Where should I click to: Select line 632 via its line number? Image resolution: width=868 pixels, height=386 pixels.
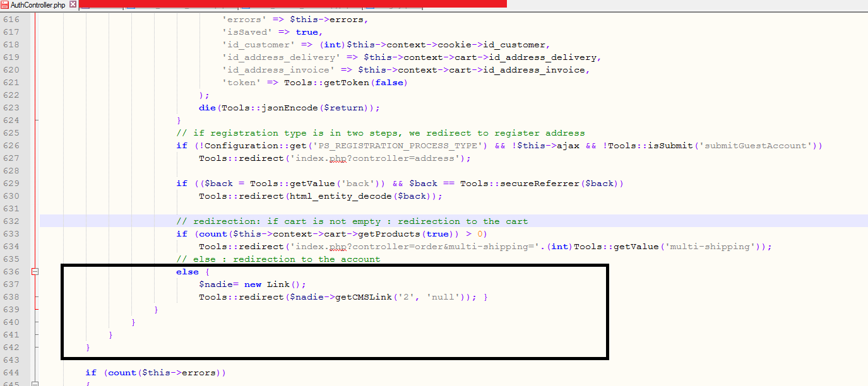coord(13,221)
